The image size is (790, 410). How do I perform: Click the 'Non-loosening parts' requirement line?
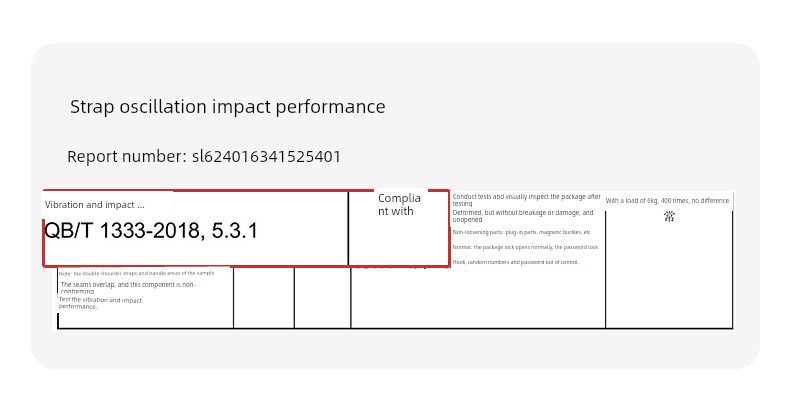521,232
